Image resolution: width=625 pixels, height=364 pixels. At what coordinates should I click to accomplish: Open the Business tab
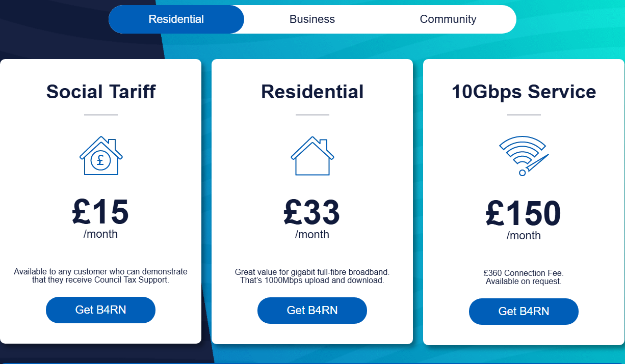(312, 19)
